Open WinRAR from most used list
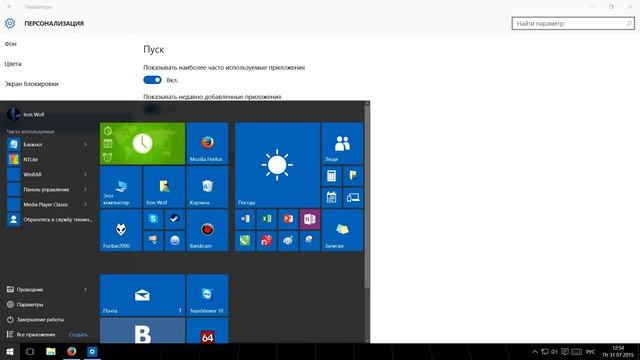The height and width of the screenshot is (360, 640). [49, 174]
